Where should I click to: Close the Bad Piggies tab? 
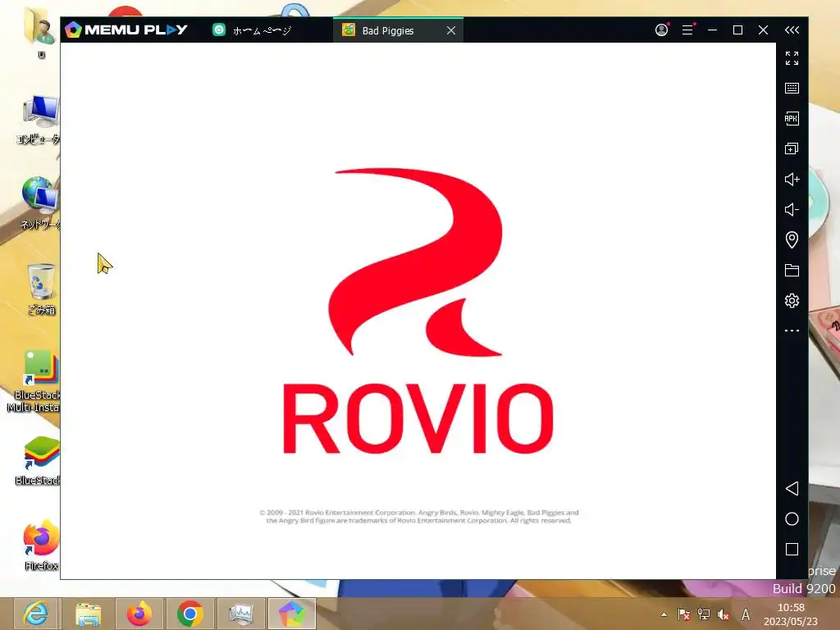451,30
